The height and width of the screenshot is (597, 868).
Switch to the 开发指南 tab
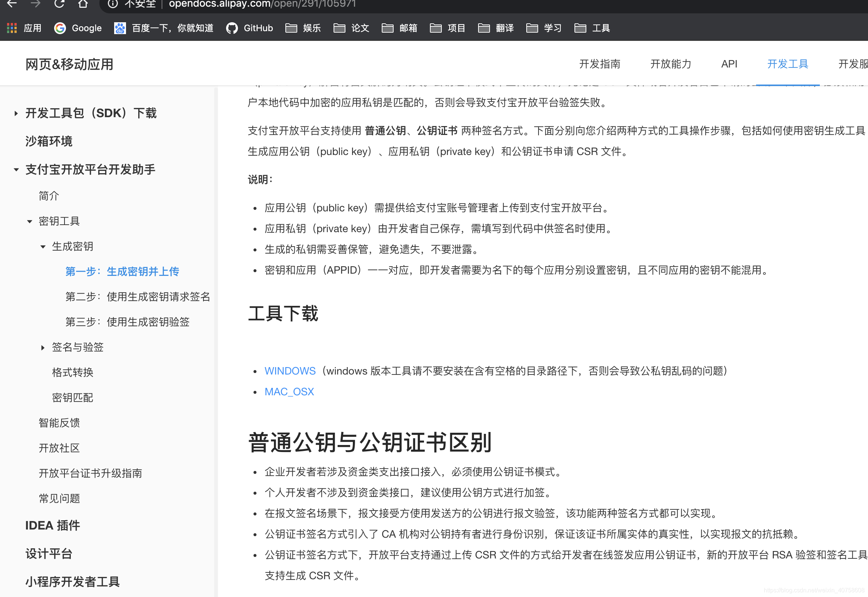tap(600, 64)
